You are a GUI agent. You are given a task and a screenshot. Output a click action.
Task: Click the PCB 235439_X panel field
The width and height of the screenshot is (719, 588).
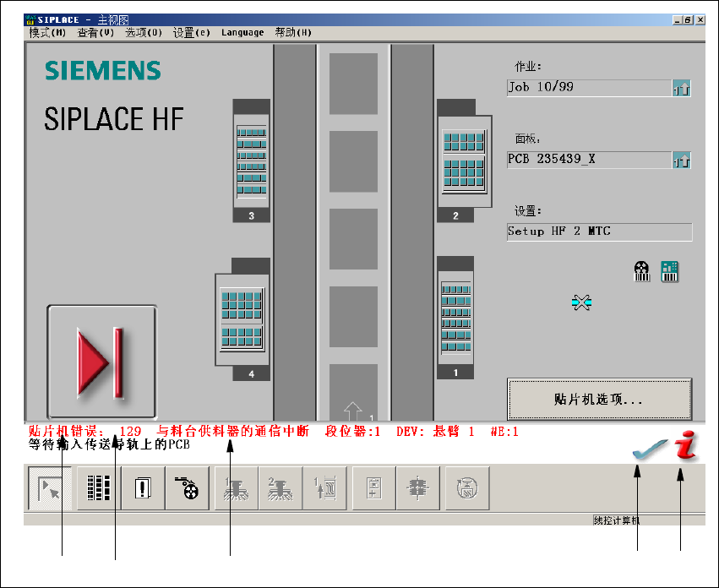[589, 160]
